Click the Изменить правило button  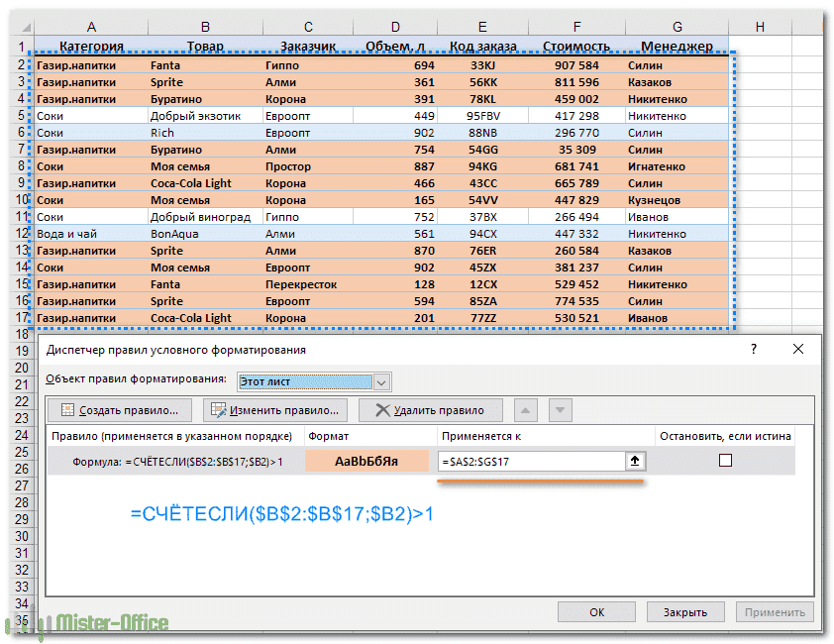click(x=274, y=410)
